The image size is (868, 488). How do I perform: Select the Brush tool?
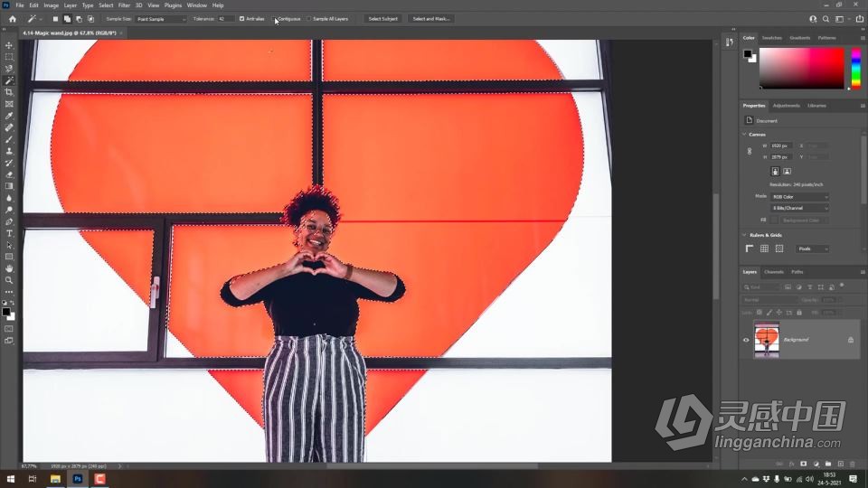click(x=9, y=139)
